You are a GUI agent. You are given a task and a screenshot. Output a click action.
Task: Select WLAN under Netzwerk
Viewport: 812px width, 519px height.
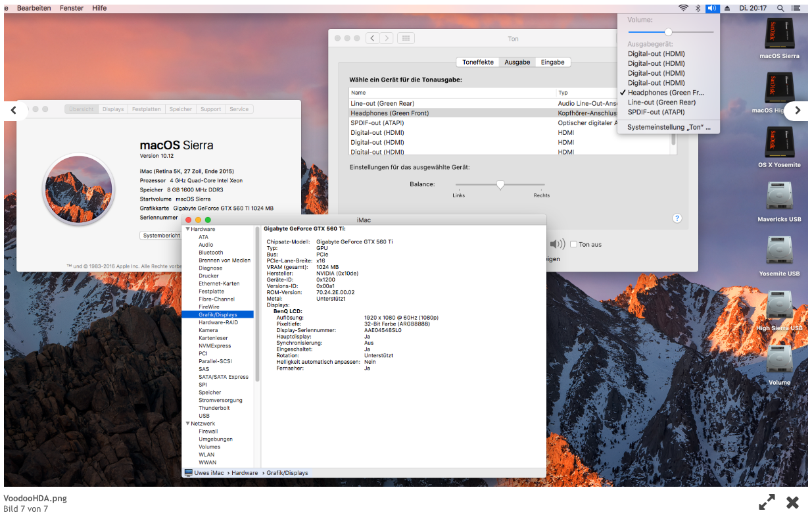tap(206, 455)
